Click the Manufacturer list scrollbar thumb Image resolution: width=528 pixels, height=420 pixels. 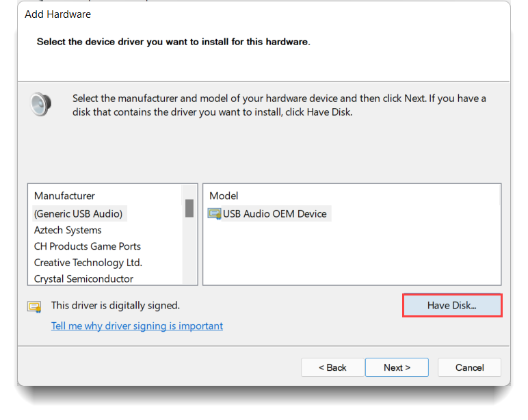click(189, 207)
